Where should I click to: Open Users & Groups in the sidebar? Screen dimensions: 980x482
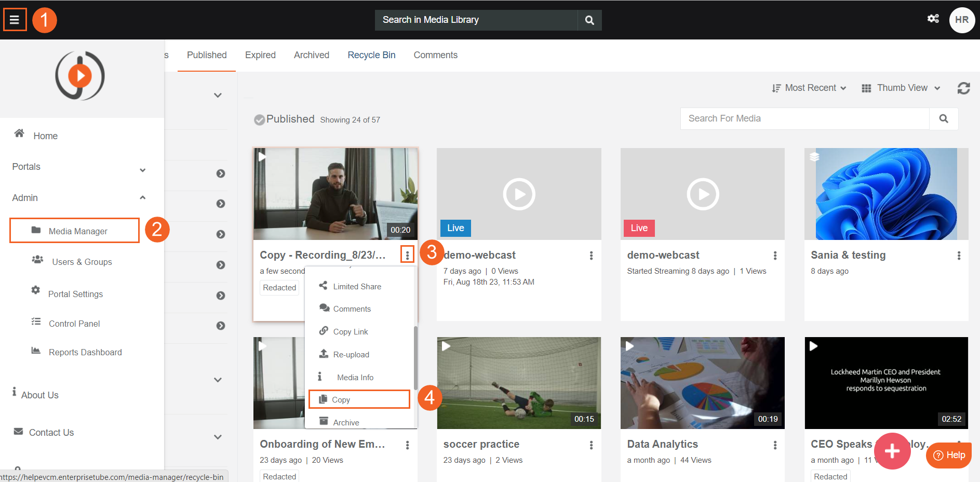tap(82, 262)
